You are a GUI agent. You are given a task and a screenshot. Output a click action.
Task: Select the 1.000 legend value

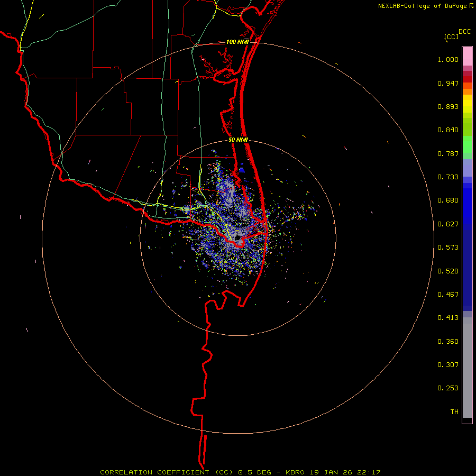448,59
